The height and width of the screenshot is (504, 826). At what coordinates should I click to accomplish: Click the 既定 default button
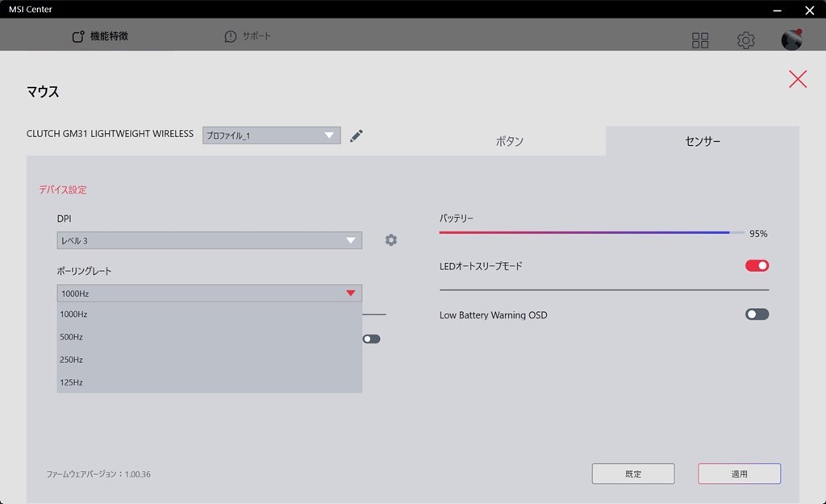pyautogui.click(x=633, y=474)
